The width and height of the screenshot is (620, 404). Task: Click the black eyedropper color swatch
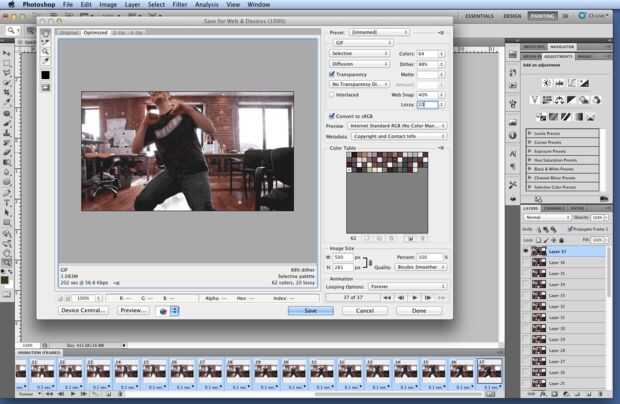[45, 75]
